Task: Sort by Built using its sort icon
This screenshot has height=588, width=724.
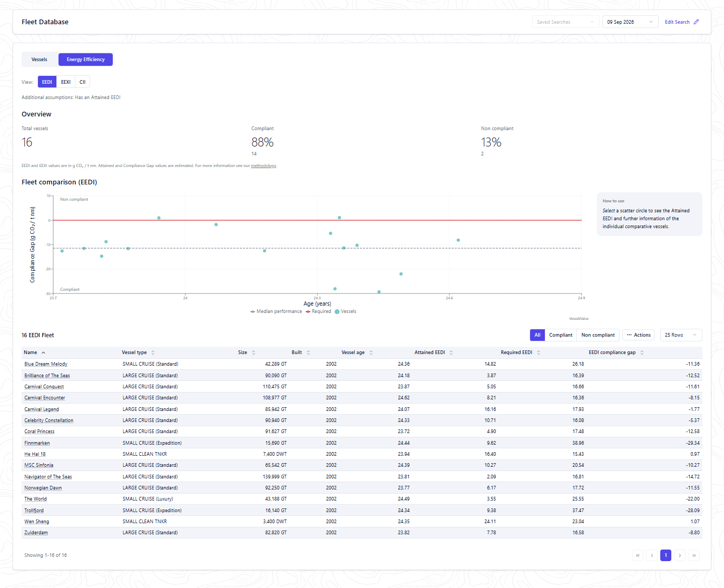Action: (x=308, y=352)
